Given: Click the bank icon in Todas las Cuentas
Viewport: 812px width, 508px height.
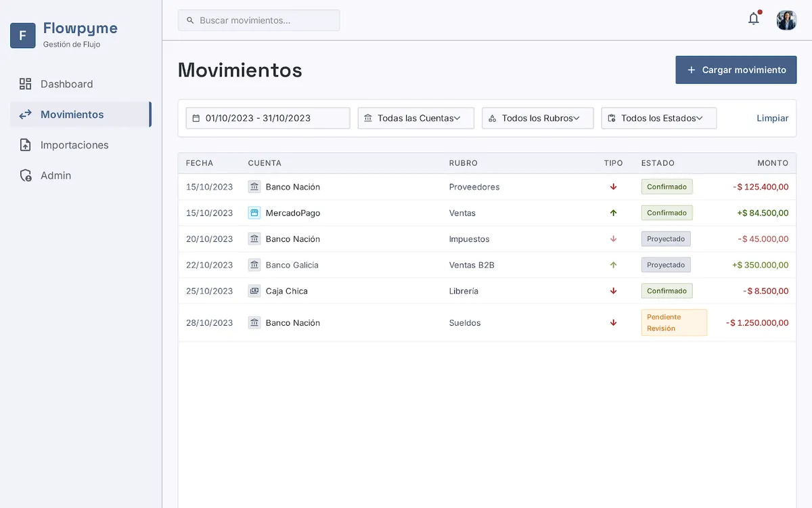Looking at the screenshot, I should click(368, 118).
